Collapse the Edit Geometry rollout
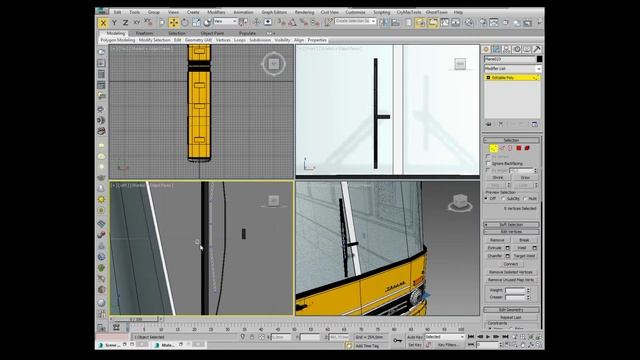 click(511, 310)
